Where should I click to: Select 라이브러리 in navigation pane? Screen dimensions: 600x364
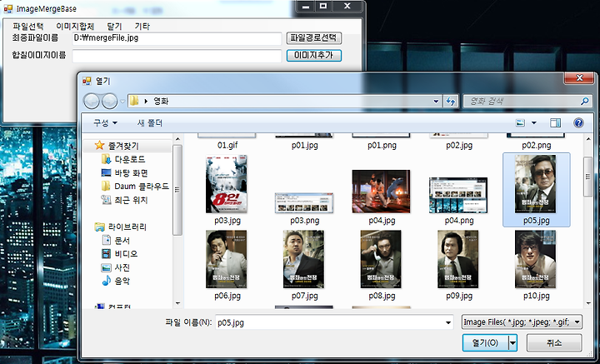pyautogui.click(x=127, y=227)
